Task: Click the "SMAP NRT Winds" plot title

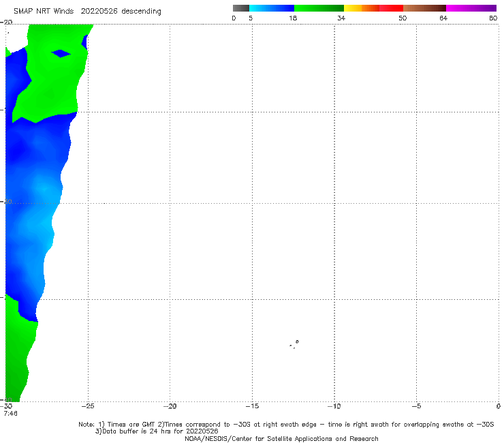Action: tap(44, 12)
